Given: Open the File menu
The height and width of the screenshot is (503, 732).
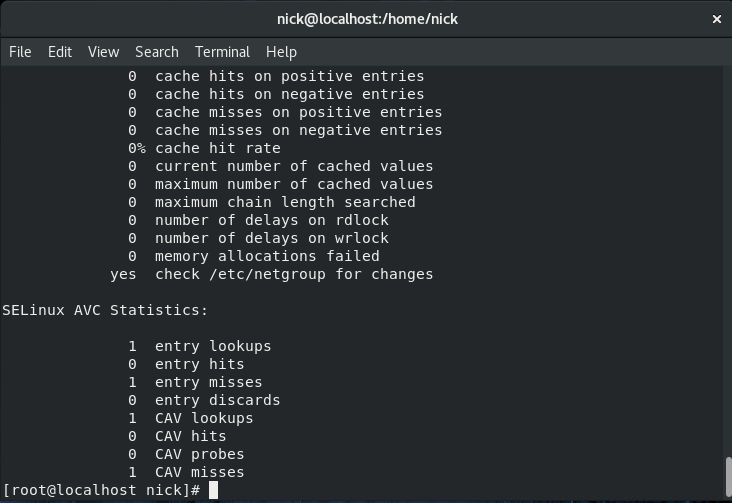Looking at the screenshot, I should tap(20, 52).
